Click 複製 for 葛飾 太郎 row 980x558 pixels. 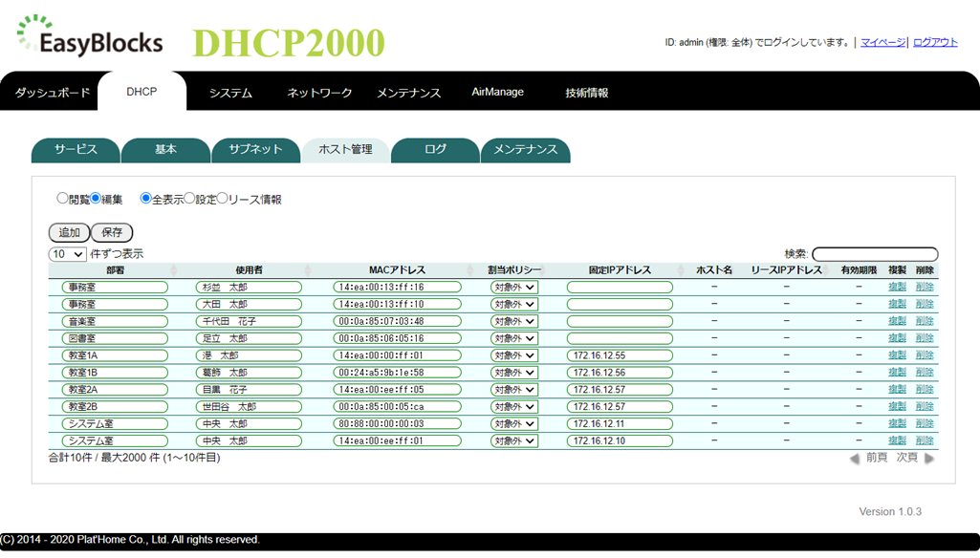click(x=897, y=372)
